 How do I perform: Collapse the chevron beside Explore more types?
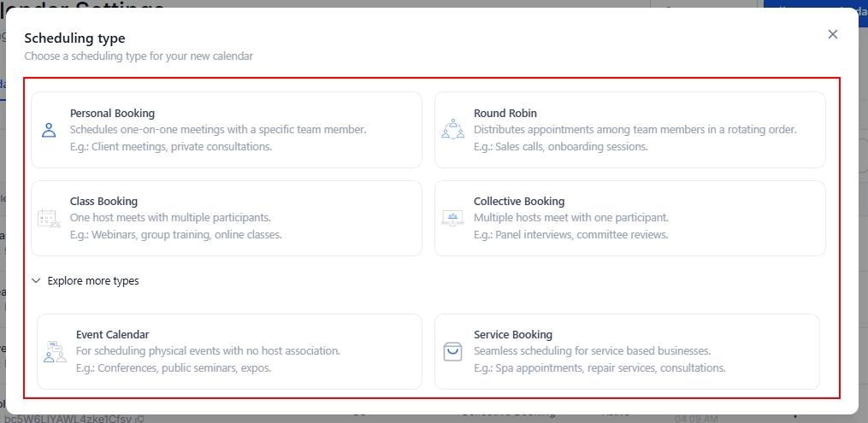[36, 280]
